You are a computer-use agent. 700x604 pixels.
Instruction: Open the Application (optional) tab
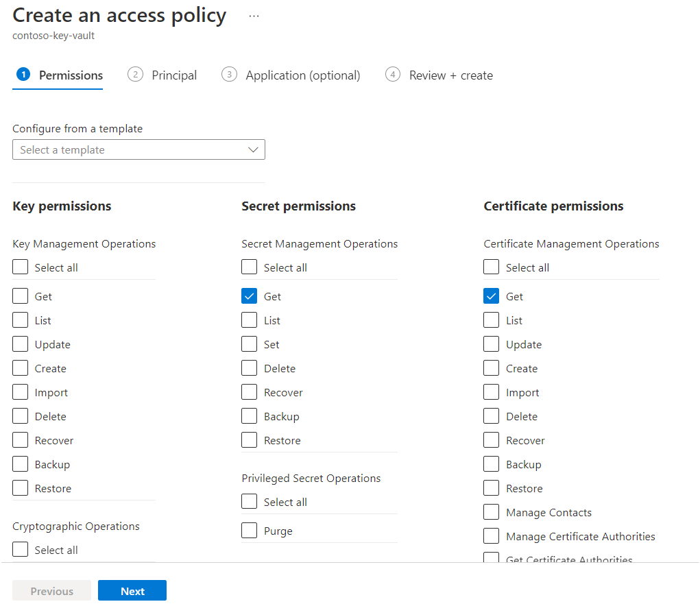(x=302, y=75)
